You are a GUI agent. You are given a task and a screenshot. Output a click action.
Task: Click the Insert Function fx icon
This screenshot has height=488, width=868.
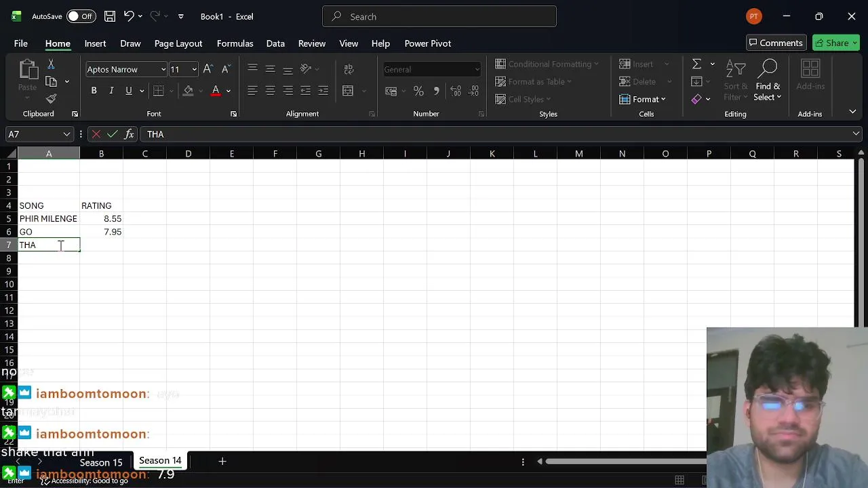pos(130,134)
